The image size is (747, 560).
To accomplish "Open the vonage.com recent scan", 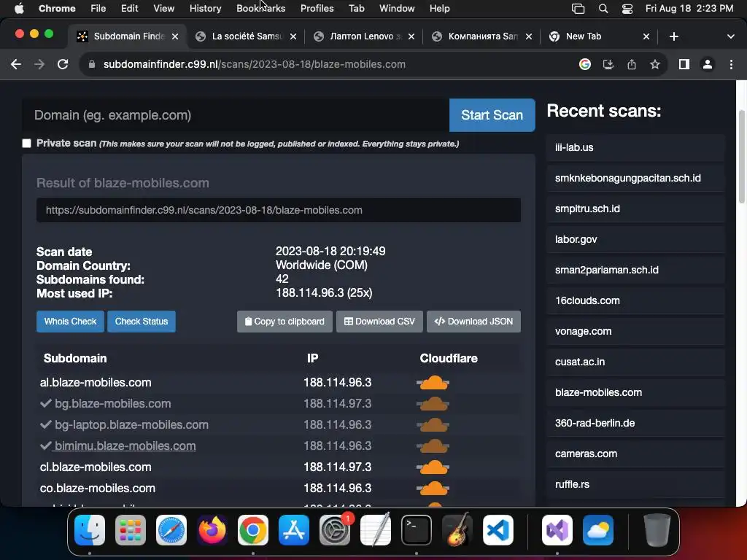I will click(635, 332).
